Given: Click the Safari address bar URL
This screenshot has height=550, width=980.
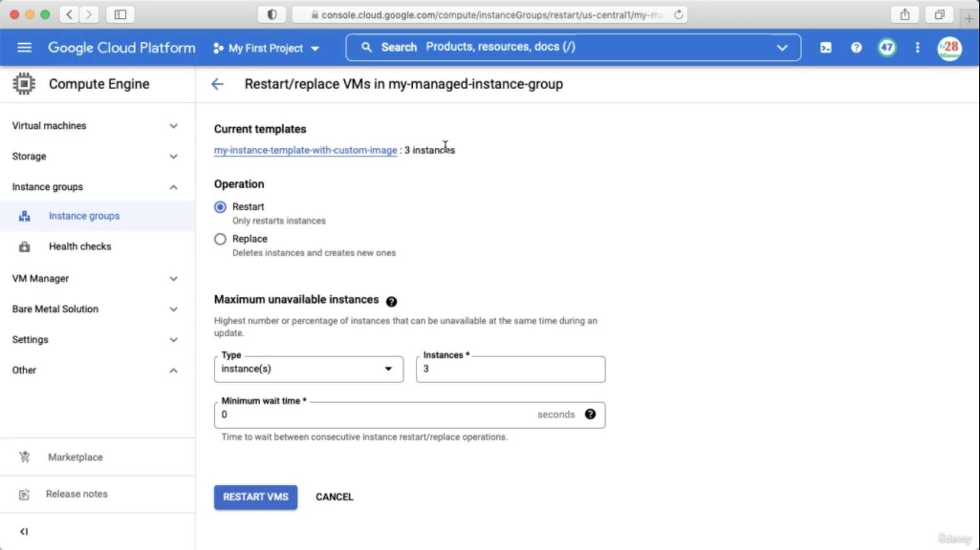Looking at the screenshot, I should point(489,15).
